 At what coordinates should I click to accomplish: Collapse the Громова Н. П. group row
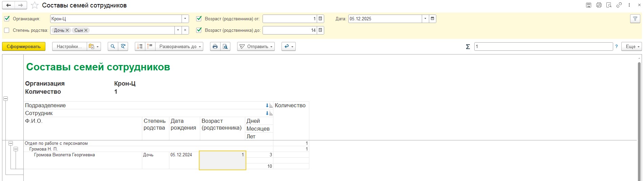pyautogui.click(x=16, y=149)
